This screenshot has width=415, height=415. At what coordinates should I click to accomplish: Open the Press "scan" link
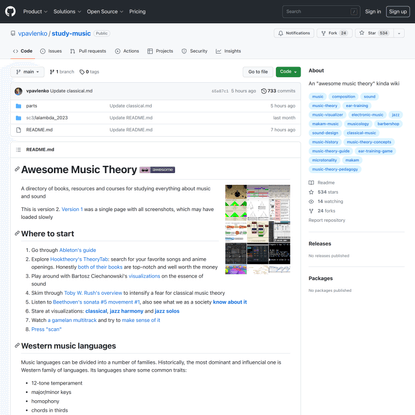point(46,329)
